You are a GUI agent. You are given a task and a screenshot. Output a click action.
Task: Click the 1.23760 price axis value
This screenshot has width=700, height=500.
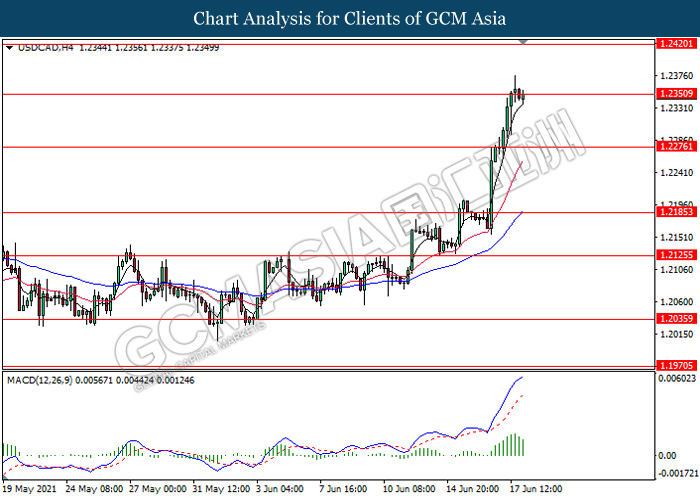click(672, 75)
